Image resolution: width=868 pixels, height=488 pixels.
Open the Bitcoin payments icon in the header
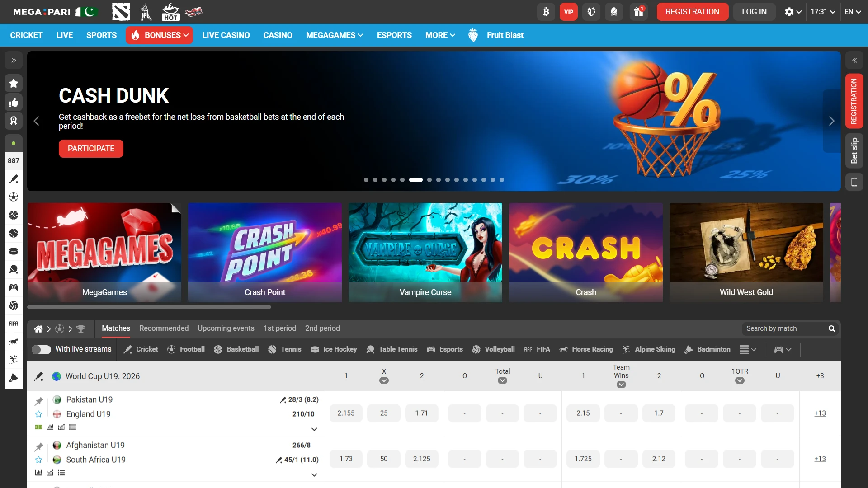(x=546, y=11)
